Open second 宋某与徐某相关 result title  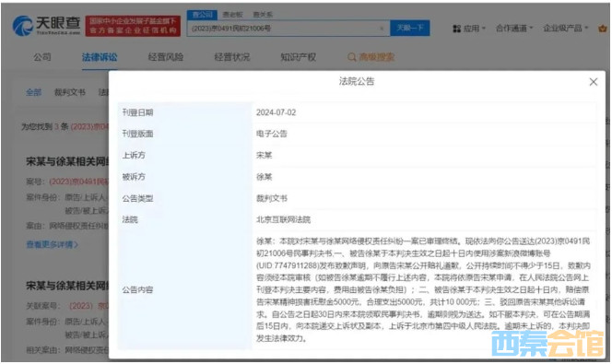point(67,286)
